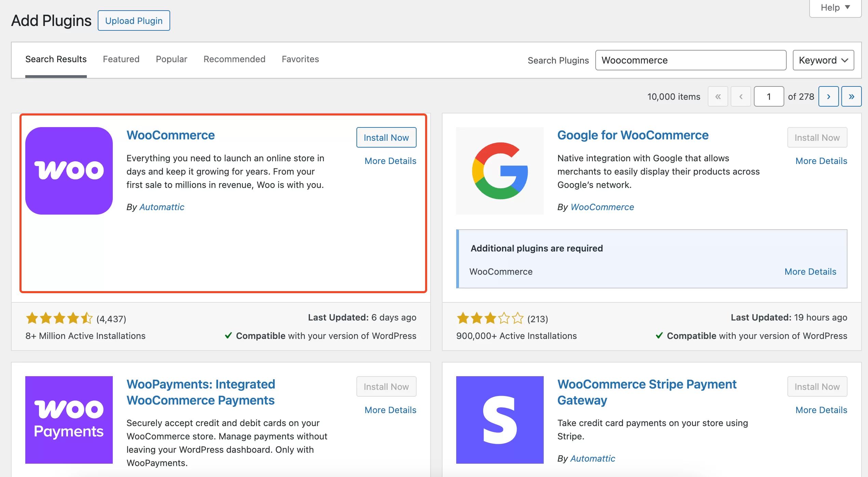This screenshot has height=477, width=868.
Task: Open the Help dropdown
Action: tap(835, 8)
